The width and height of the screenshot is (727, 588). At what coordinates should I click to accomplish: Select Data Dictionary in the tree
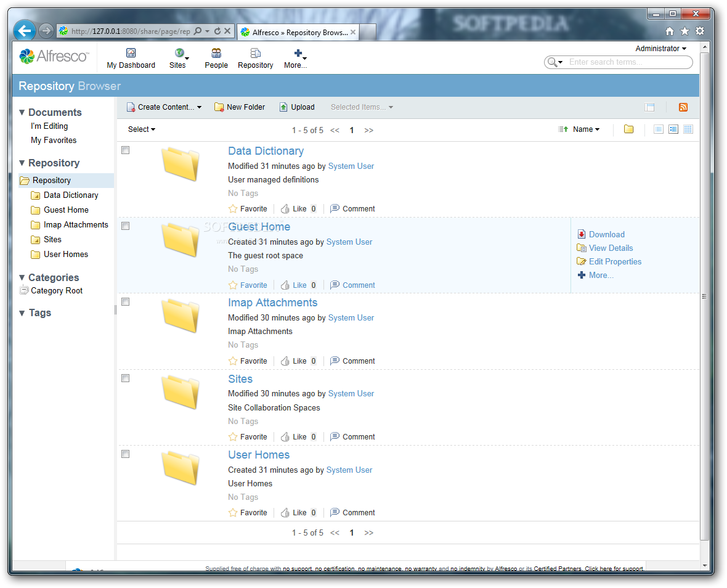pos(71,195)
